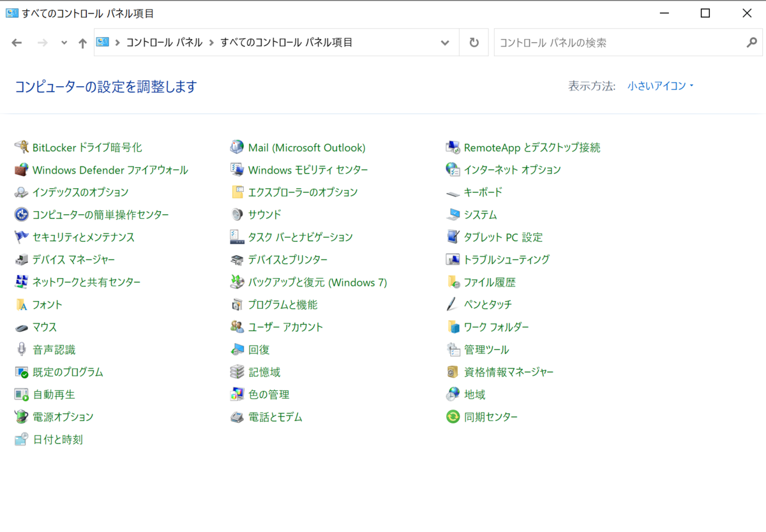Open the 表示方法 小さいアイコン dropdown
This screenshot has height=532, width=766.
pos(661,85)
